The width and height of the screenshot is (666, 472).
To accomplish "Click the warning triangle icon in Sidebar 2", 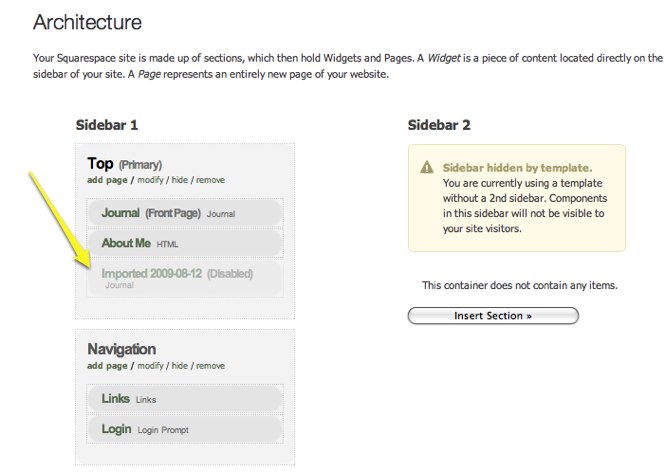I will [x=427, y=168].
